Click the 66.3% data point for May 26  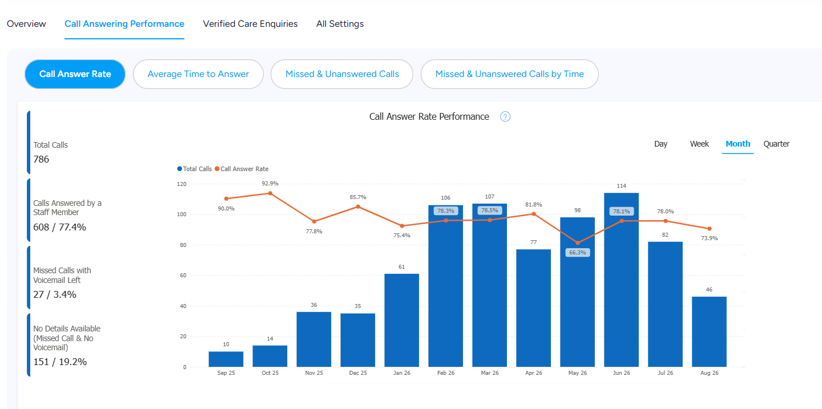(x=578, y=243)
